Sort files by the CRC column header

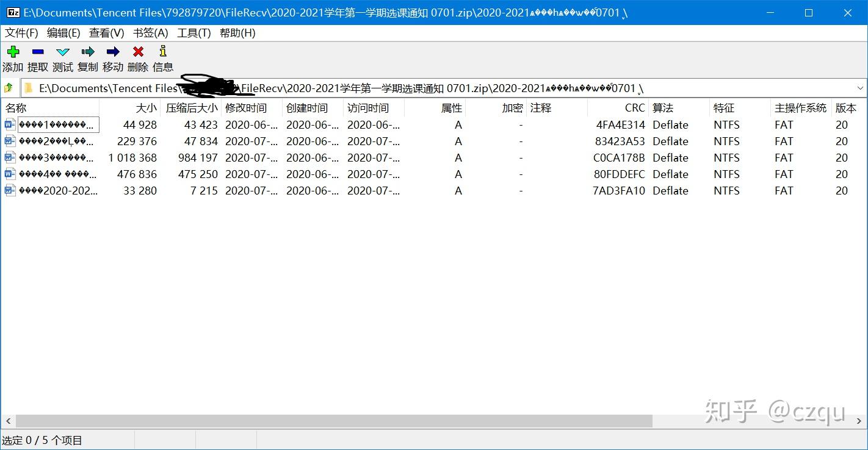click(x=634, y=108)
